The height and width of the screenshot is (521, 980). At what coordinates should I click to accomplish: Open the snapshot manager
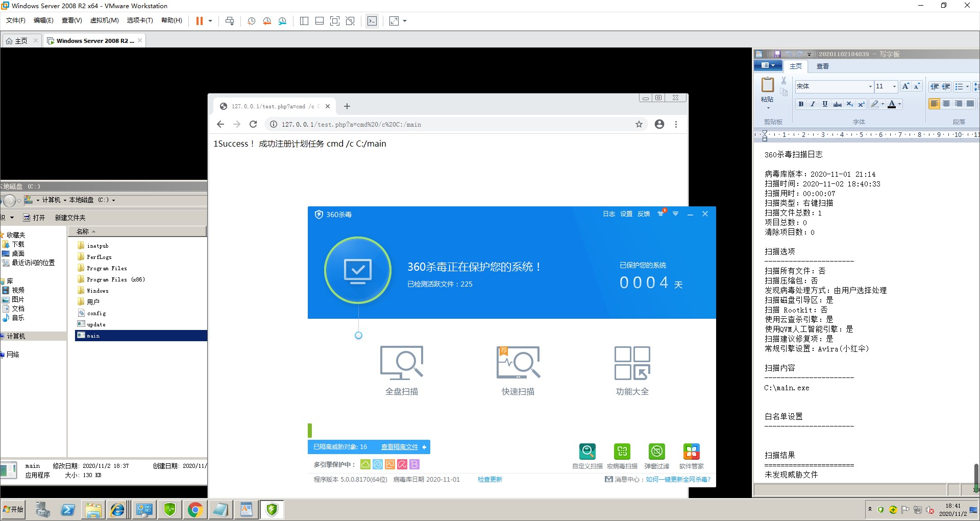(282, 21)
